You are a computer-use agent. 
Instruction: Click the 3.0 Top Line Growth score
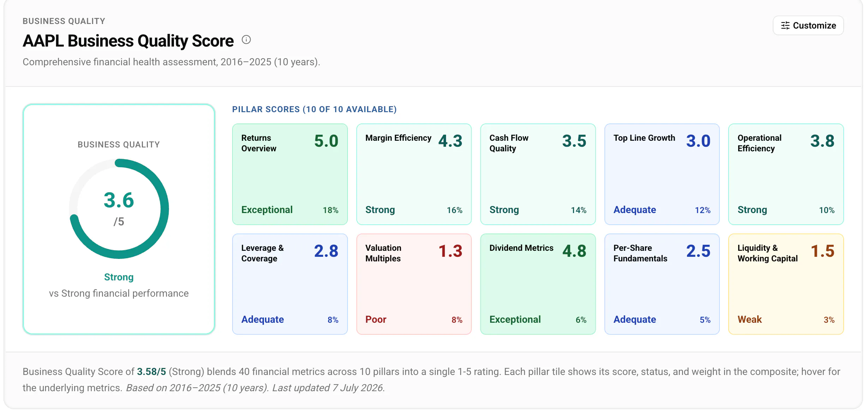click(x=698, y=141)
